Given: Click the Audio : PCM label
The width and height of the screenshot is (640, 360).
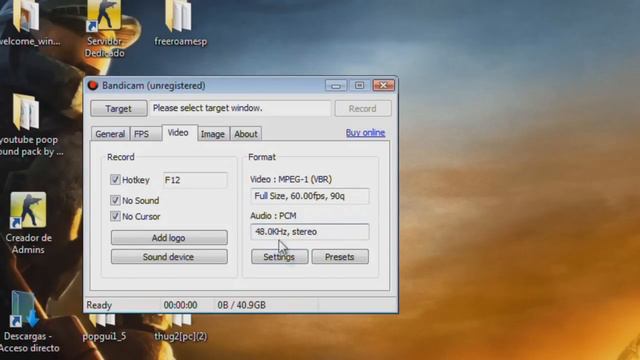Looking at the screenshot, I should point(273,216).
